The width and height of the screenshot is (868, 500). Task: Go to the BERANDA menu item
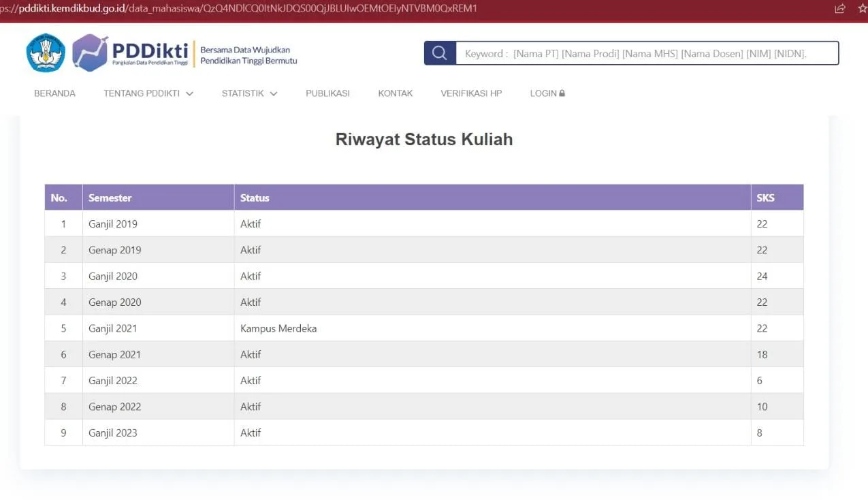[54, 93]
